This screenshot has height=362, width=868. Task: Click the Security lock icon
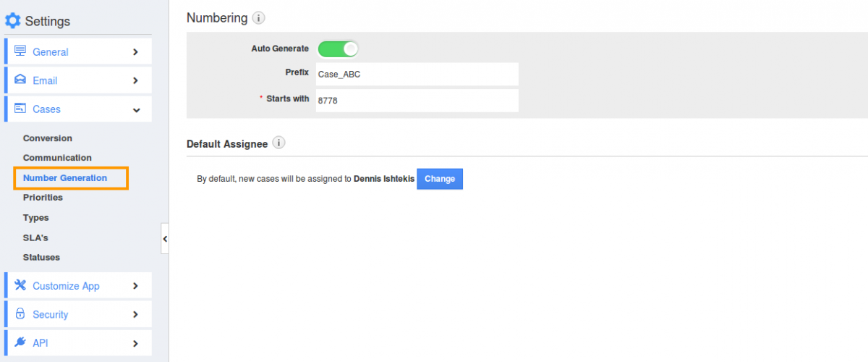tap(20, 314)
